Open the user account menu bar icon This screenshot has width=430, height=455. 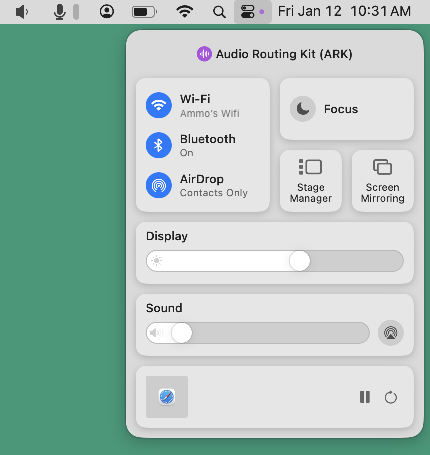(x=107, y=12)
